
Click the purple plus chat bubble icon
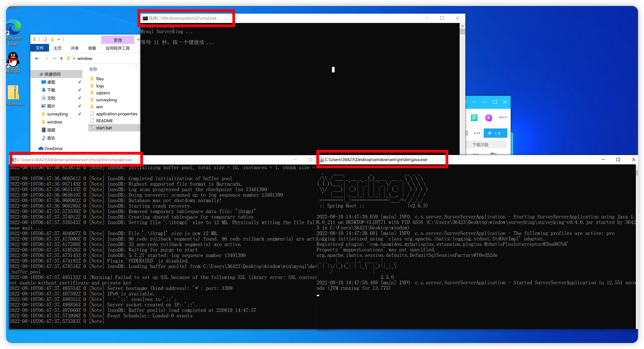pos(489,118)
